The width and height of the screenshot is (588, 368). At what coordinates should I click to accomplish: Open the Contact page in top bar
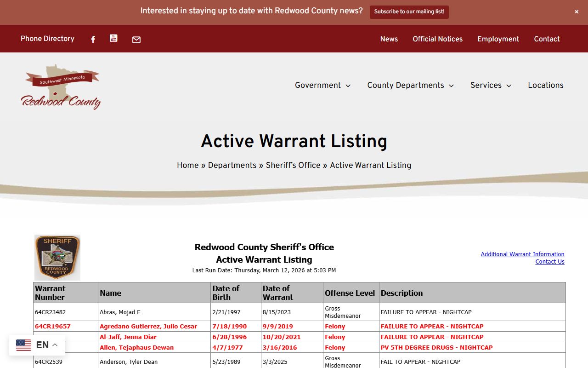coord(547,39)
